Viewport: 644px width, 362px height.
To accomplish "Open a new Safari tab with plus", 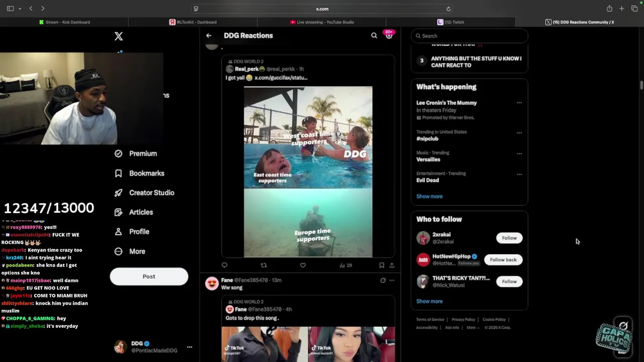I will (622, 9).
